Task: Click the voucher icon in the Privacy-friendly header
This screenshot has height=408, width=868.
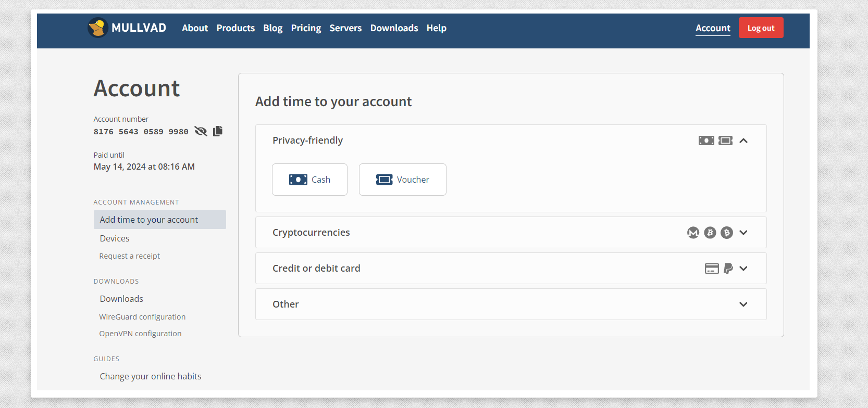Action: tap(725, 141)
